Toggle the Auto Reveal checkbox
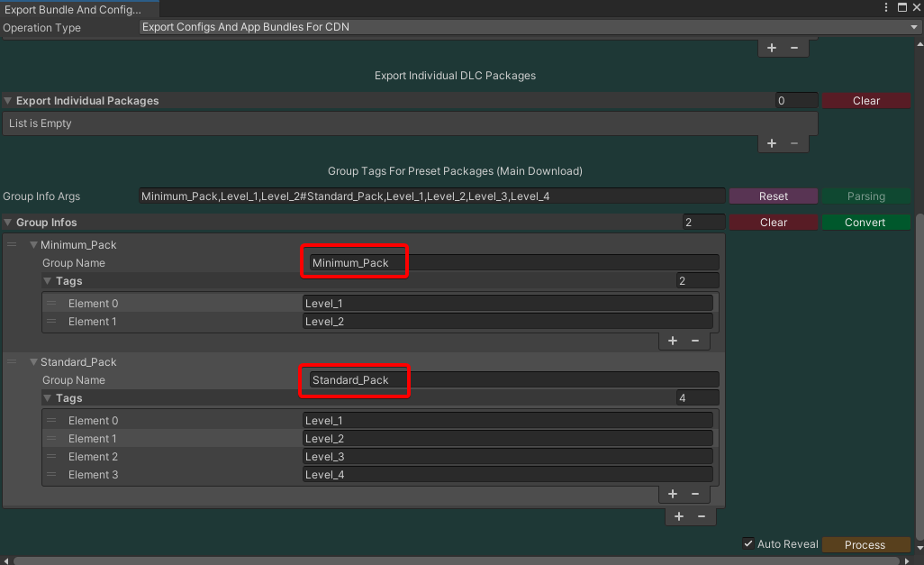Viewport: 924px width, 565px height. tap(748, 544)
